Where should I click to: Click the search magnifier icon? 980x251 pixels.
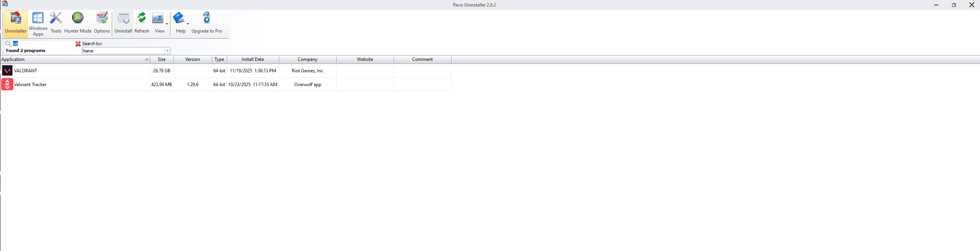(8, 44)
